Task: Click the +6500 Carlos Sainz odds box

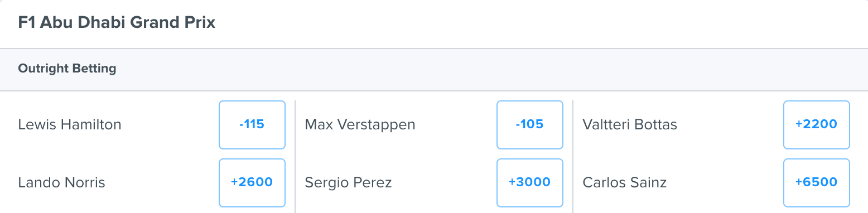Action: (x=817, y=183)
